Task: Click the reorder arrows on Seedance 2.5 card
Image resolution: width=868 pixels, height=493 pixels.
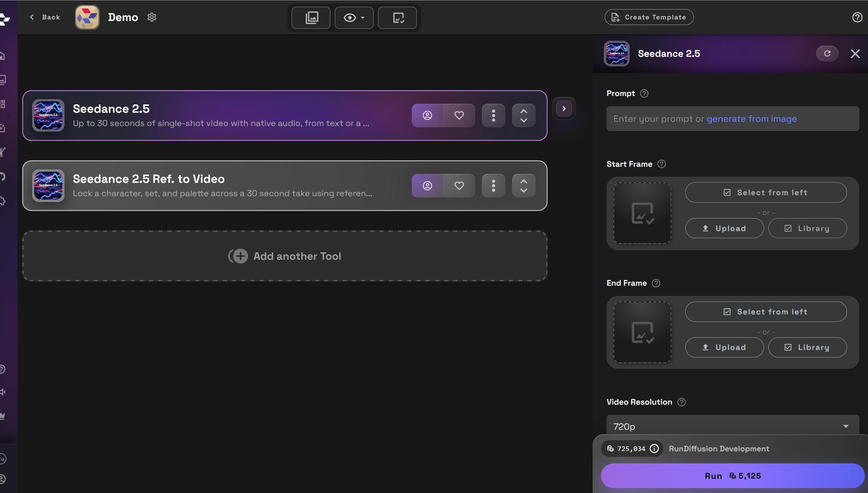Action: pos(524,116)
